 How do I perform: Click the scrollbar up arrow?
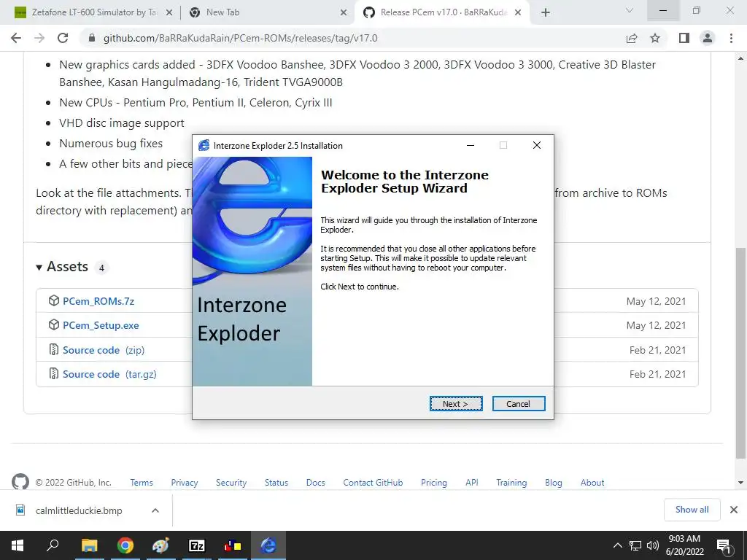pyautogui.click(x=740, y=58)
